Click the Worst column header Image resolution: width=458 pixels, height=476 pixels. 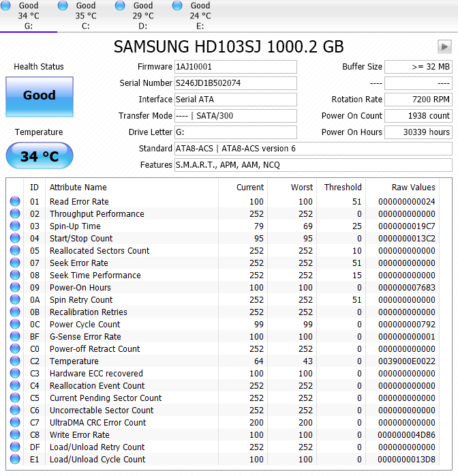(x=292, y=188)
